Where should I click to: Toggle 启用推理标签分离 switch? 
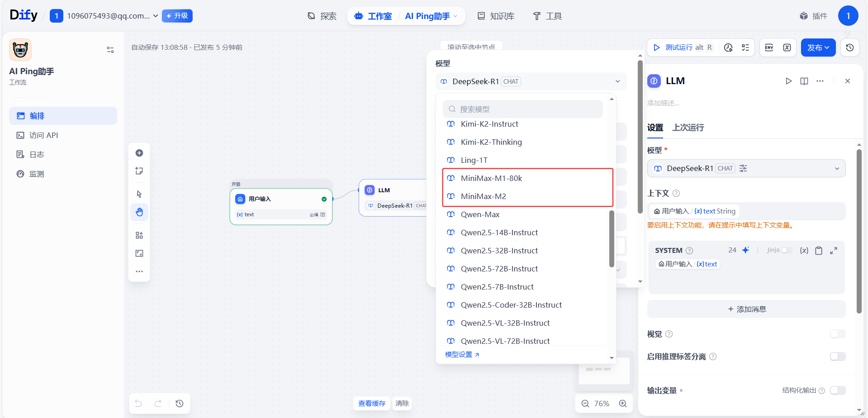838,356
